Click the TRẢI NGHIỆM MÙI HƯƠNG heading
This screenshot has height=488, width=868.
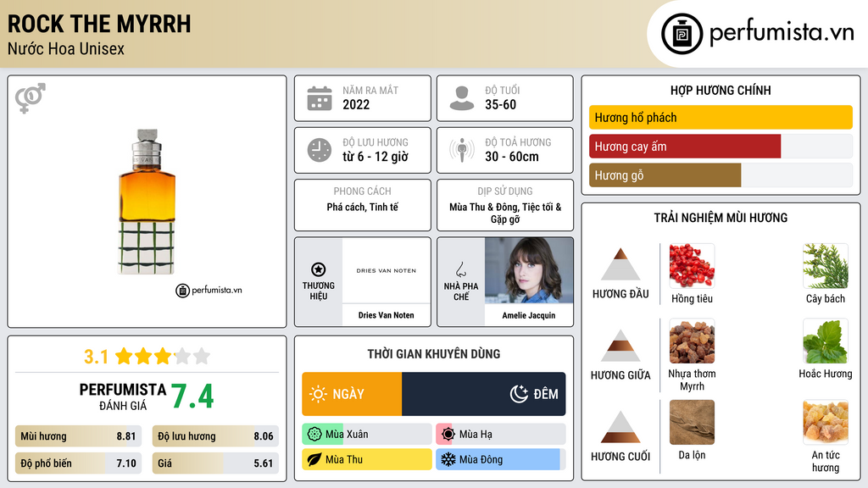[x=721, y=218]
